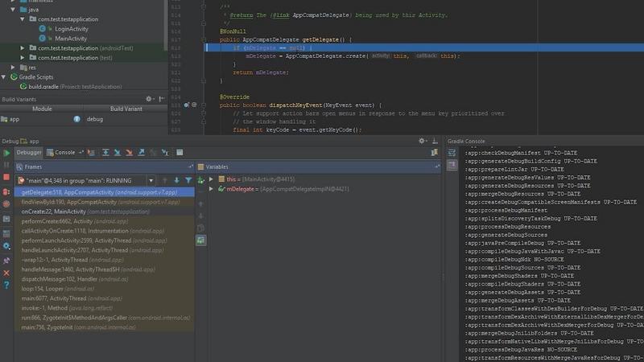Image resolution: width=644 pixels, height=362 pixels.
Task: Select callActivityOnCreate:1118 Instrumentation frame
Action: [105, 231]
